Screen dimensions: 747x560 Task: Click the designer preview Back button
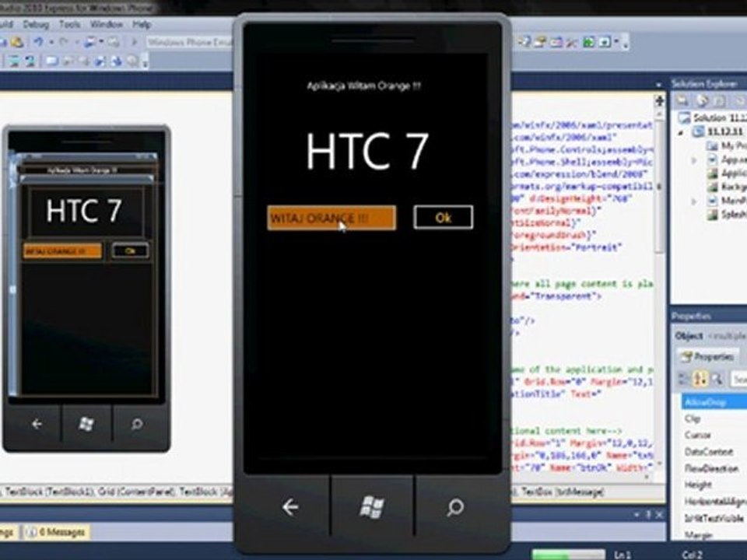pyautogui.click(x=37, y=424)
